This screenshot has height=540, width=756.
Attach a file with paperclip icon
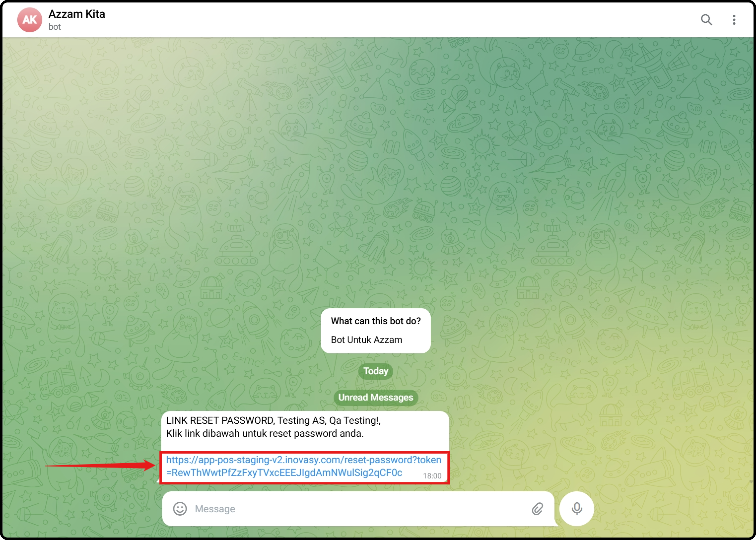tap(537, 508)
